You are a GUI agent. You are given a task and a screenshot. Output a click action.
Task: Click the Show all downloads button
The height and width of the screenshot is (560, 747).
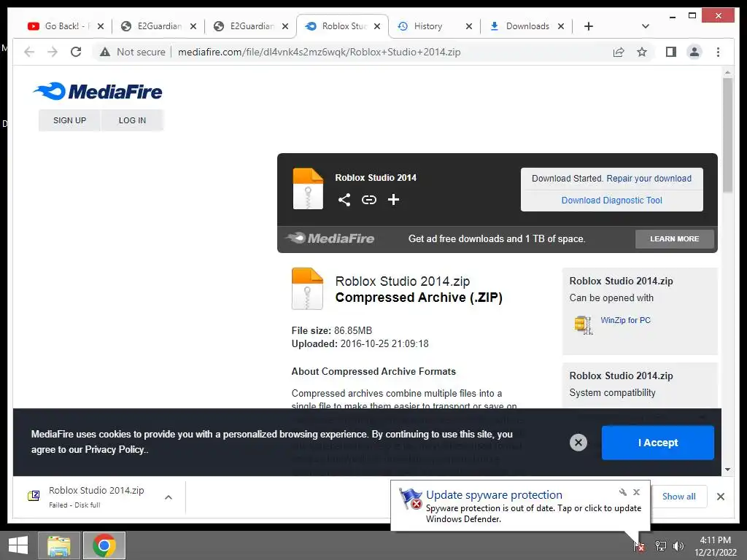(679, 497)
